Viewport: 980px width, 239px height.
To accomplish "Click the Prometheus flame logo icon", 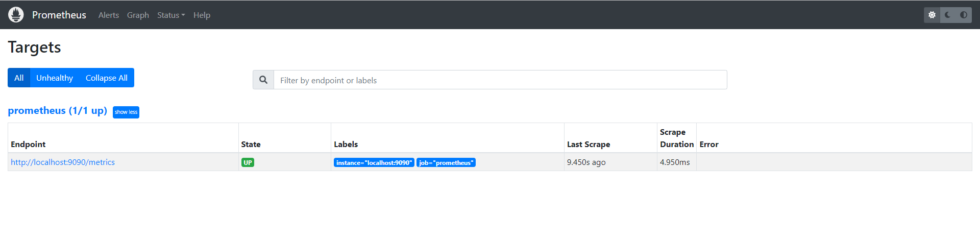I will click(x=16, y=15).
